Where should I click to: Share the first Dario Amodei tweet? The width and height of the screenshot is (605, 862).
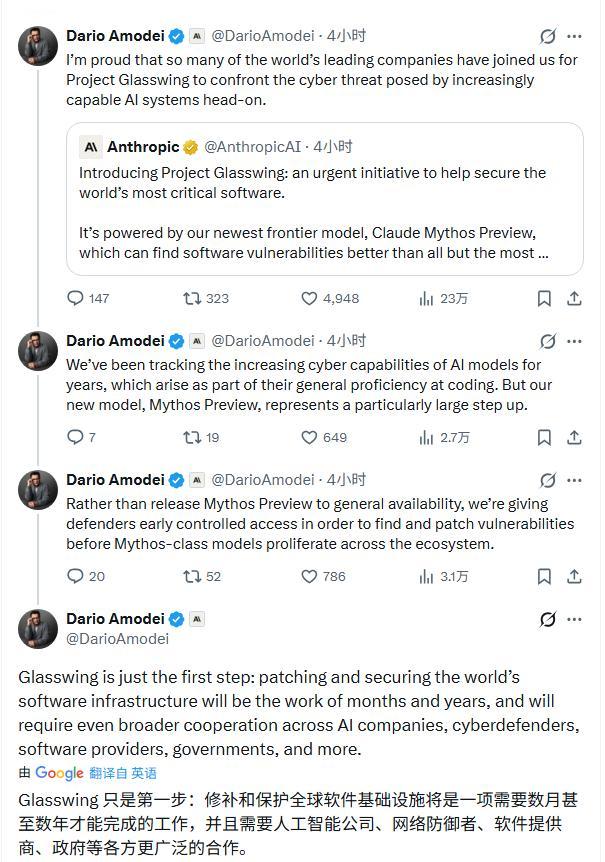tap(574, 298)
